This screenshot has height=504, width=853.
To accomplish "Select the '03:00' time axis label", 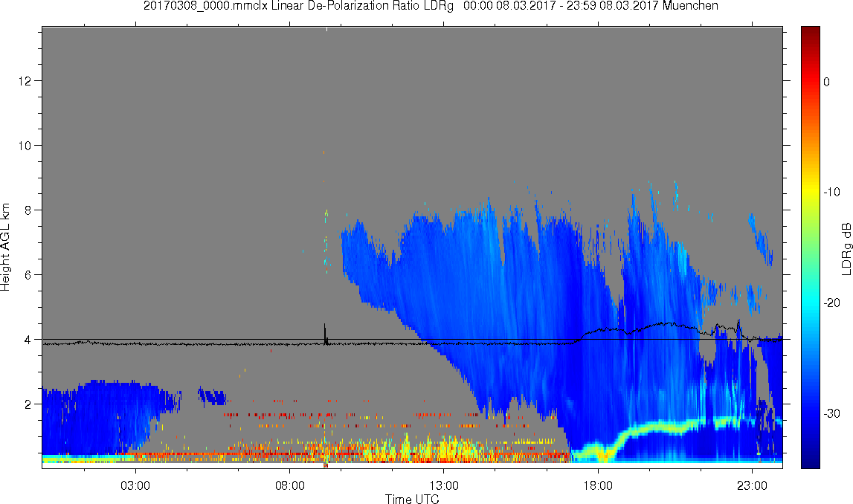I will pos(135,485).
